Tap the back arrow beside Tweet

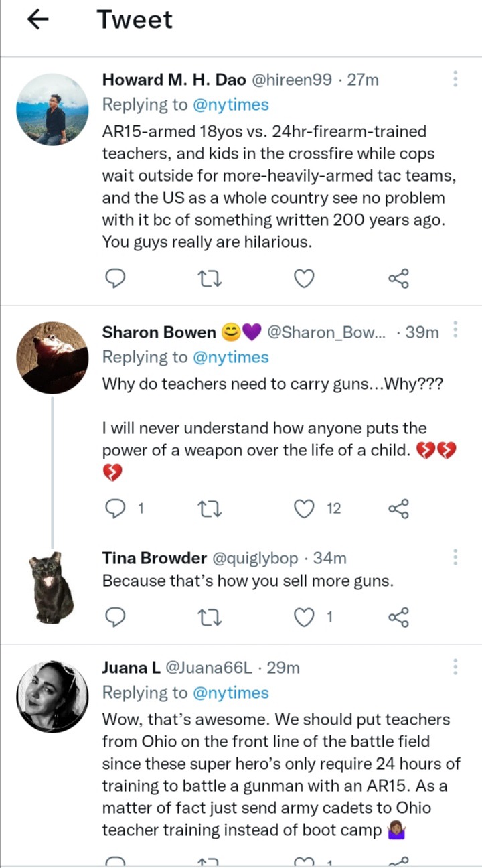[37, 20]
